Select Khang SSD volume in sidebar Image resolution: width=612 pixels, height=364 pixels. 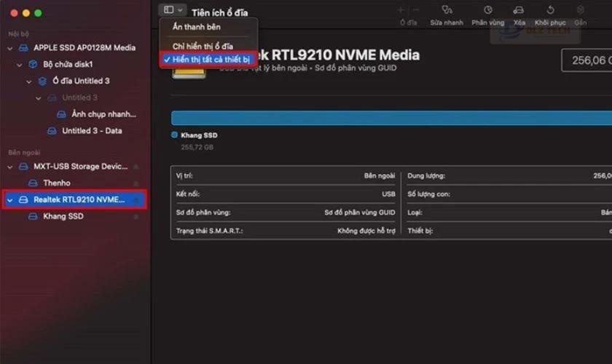[x=63, y=216]
